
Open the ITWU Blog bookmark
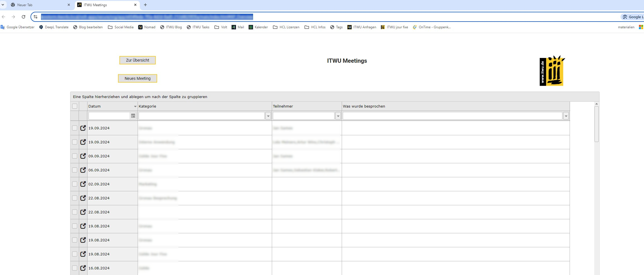(171, 27)
